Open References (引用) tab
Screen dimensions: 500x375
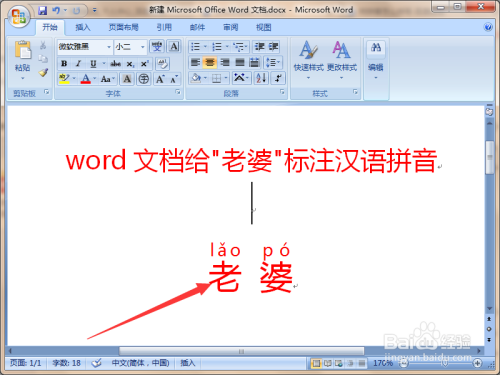click(164, 27)
